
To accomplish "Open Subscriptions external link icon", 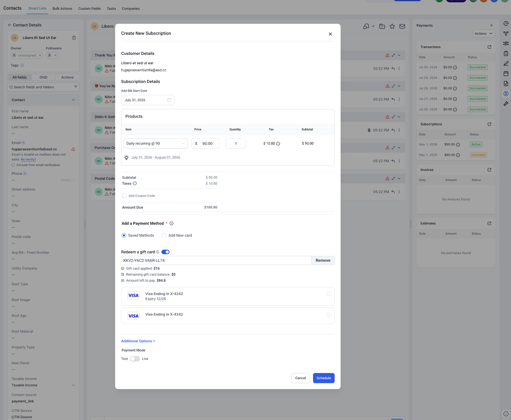I will click(x=489, y=124).
